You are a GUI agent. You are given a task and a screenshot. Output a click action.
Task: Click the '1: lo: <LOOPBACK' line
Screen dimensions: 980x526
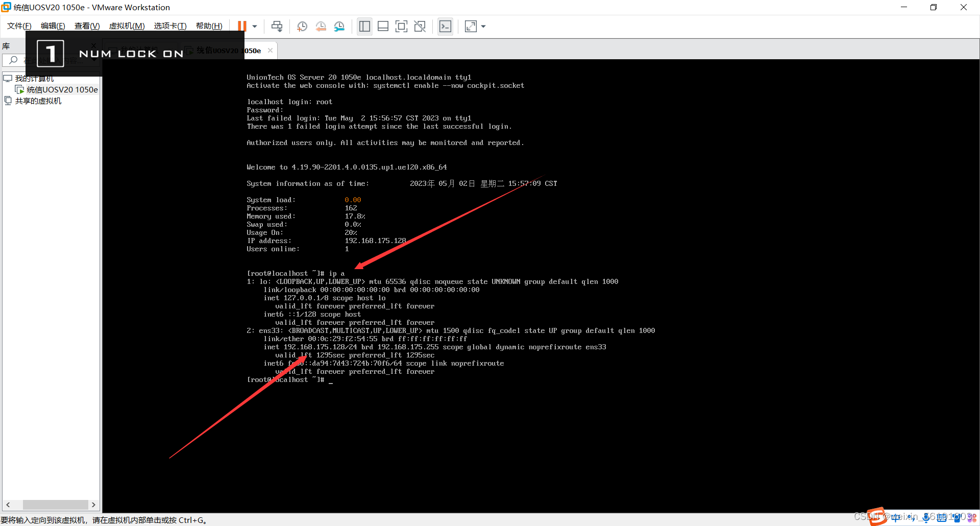coord(432,281)
